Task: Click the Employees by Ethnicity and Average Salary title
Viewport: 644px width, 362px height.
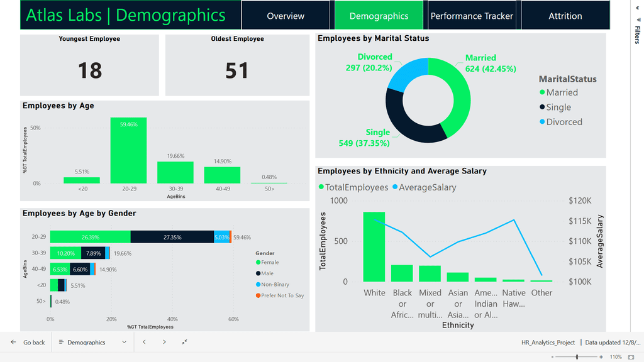Action: pyautogui.click(x=402, y=171)
